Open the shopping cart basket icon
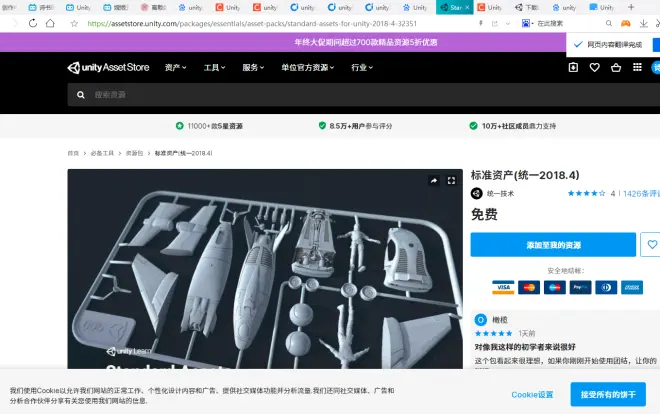The width and height of the screenshot is (660, 414). pyautogui.click(x=616, y=67)
